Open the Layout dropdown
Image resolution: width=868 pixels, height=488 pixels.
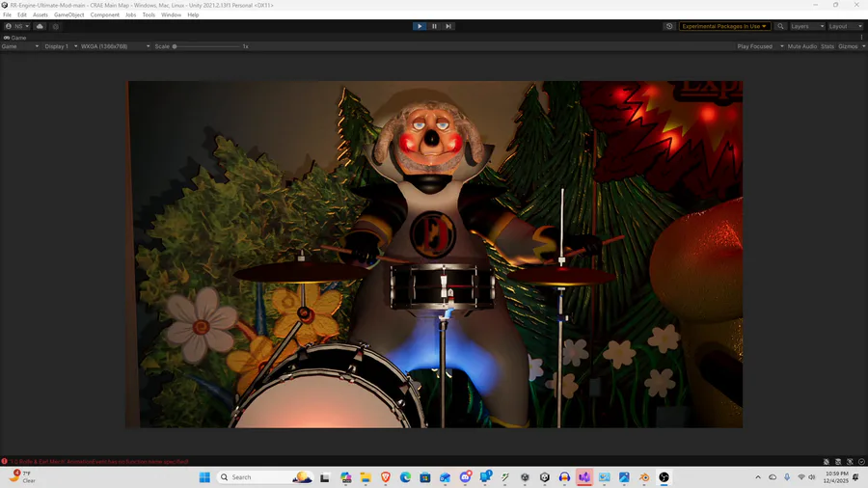tap(845, 26)
